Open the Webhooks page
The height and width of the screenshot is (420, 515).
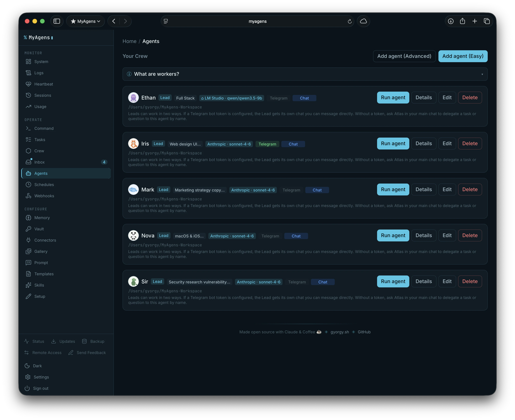pyautogui.click(x=66, y=196)
